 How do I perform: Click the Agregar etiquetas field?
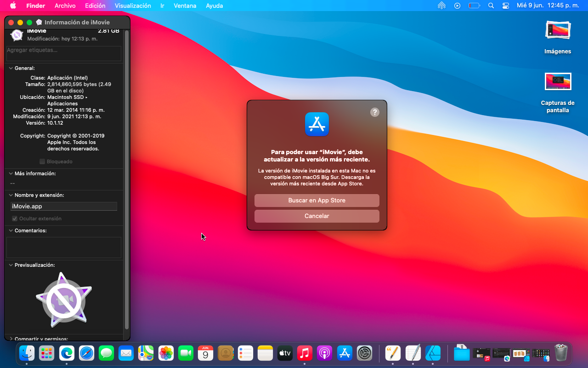(64, 53)
